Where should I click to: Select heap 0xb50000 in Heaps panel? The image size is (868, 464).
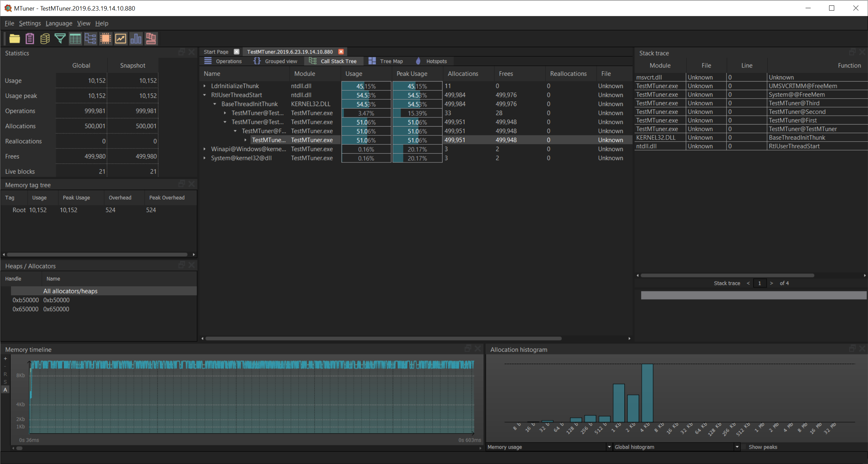pyautogui.click(x=26, y=300)
